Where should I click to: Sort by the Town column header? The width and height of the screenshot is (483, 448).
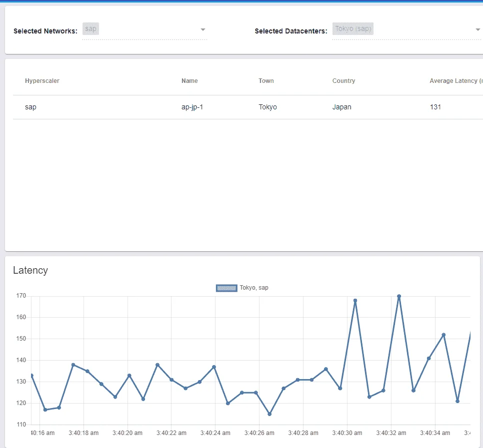(x=266, y=80)
